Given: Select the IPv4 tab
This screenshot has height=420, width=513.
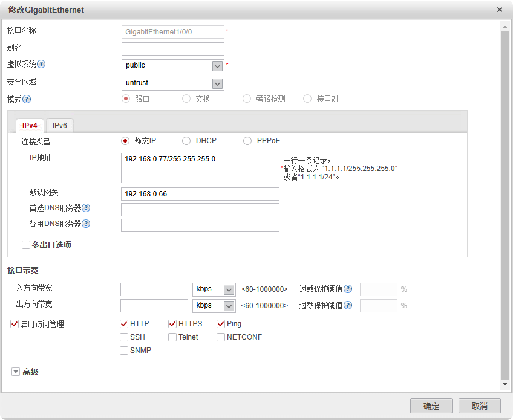Looking at the screenshot, I should click(30, 126).
